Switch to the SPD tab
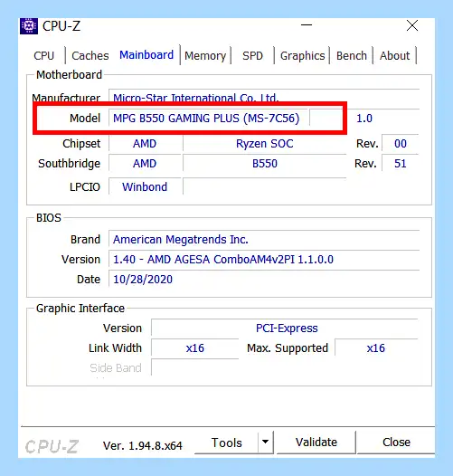The height and width of the screenshot is (476, 453). [x=252, y=56]
